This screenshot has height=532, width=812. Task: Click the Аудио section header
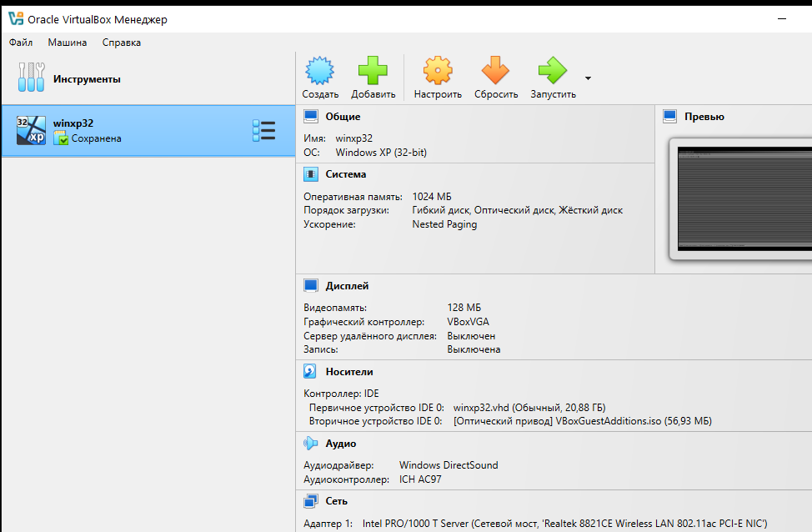click(340, 444)
